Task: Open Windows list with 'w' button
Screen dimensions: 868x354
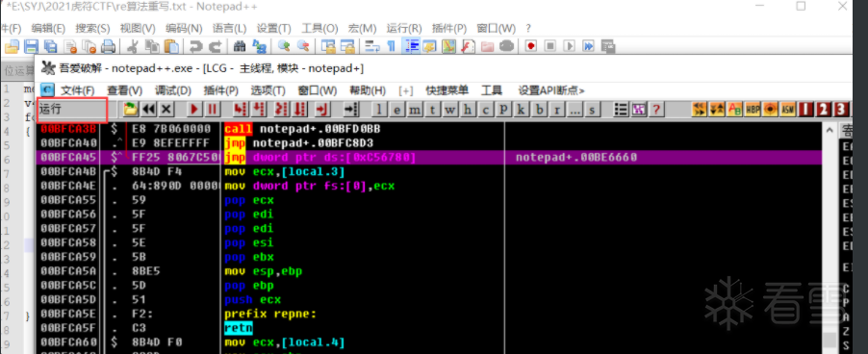Action: 450,110
